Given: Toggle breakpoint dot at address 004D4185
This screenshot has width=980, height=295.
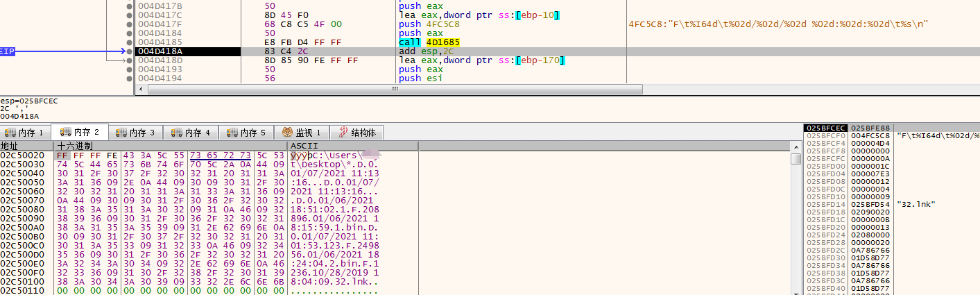Looking at the screenshot, I should click(x=129, y=42).
